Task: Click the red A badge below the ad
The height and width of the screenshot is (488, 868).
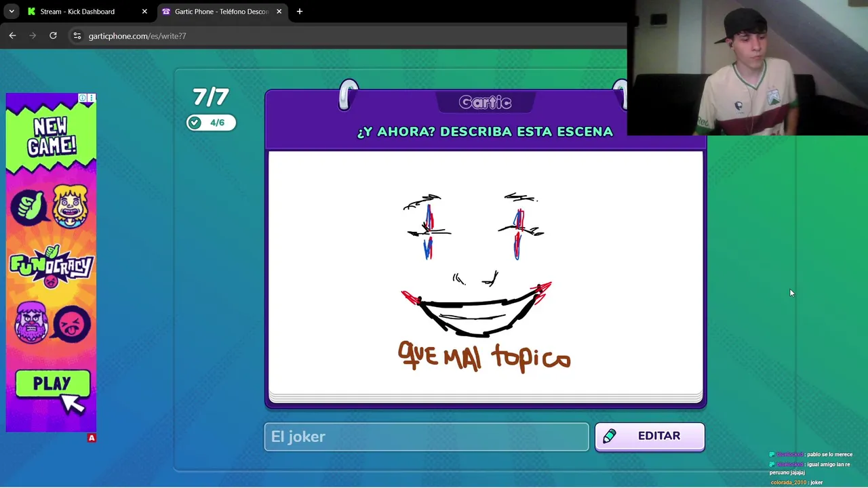Action: (x=92, y=438)
